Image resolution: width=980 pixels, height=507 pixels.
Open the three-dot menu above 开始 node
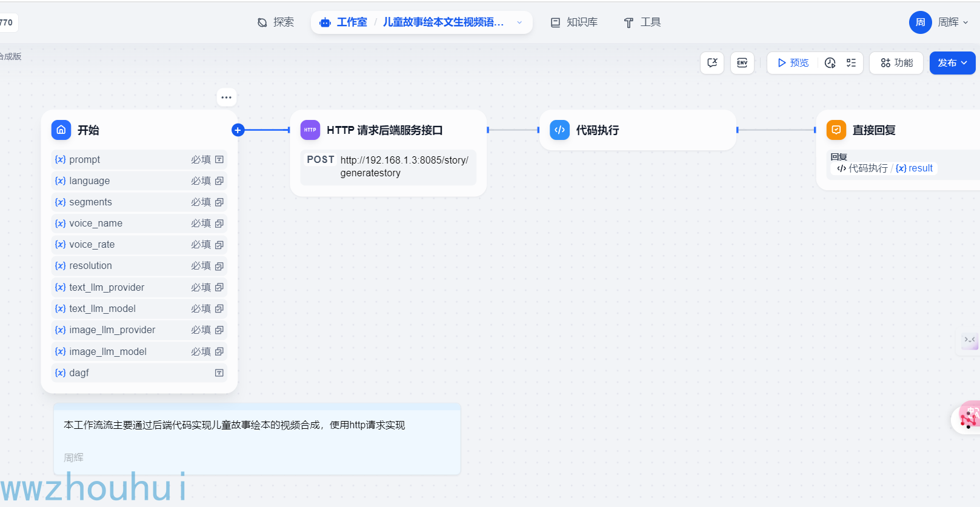(x=227, y=97)
